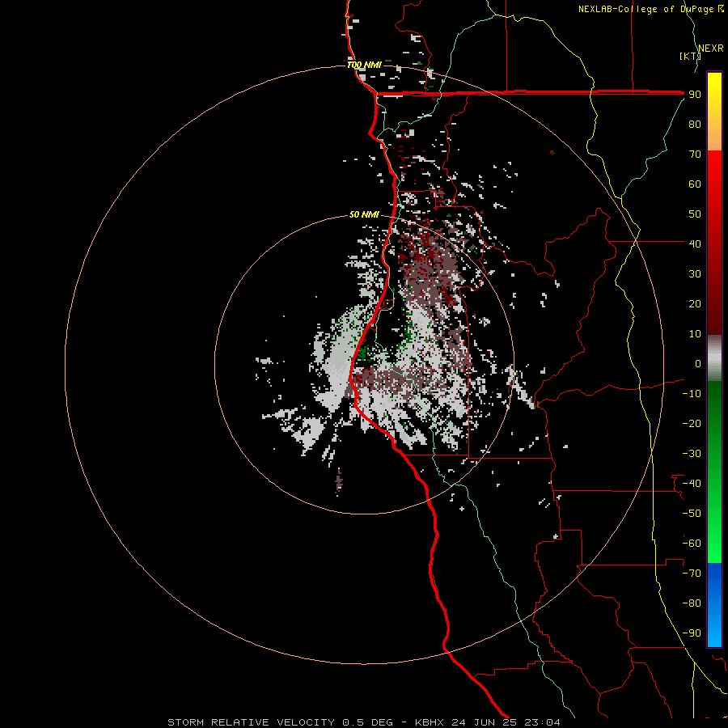Click the 0 value on the velocity scale
Viewport: 728px width, 728px height.
(698, 364)
